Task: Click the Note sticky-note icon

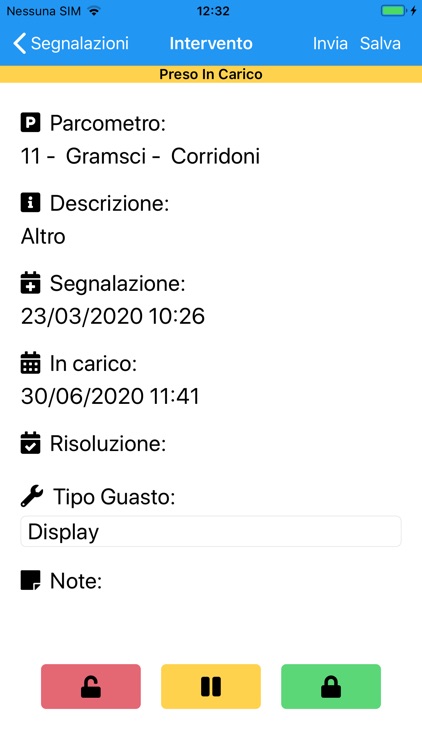Action: 31,581
